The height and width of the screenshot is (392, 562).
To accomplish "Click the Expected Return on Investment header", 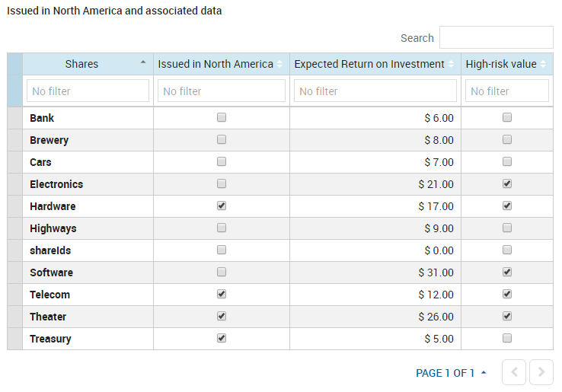I will coord(369,64).
